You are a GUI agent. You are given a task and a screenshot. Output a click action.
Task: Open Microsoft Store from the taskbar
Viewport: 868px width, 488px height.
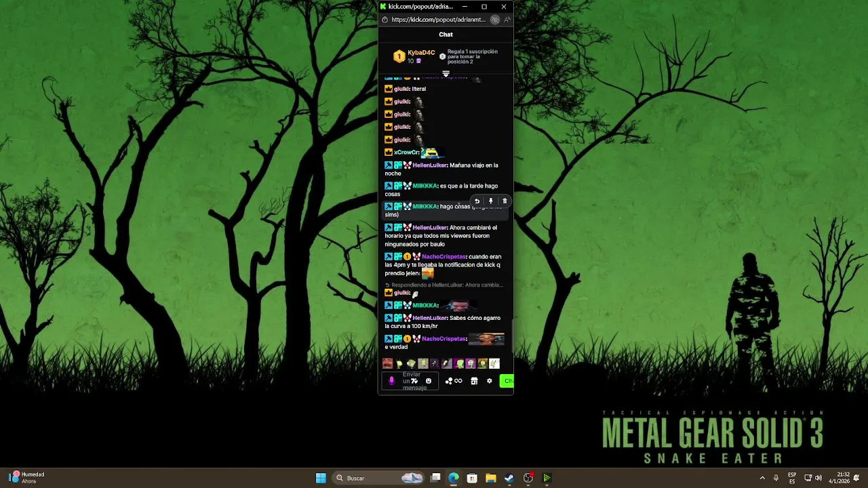[x=472, y=478]
